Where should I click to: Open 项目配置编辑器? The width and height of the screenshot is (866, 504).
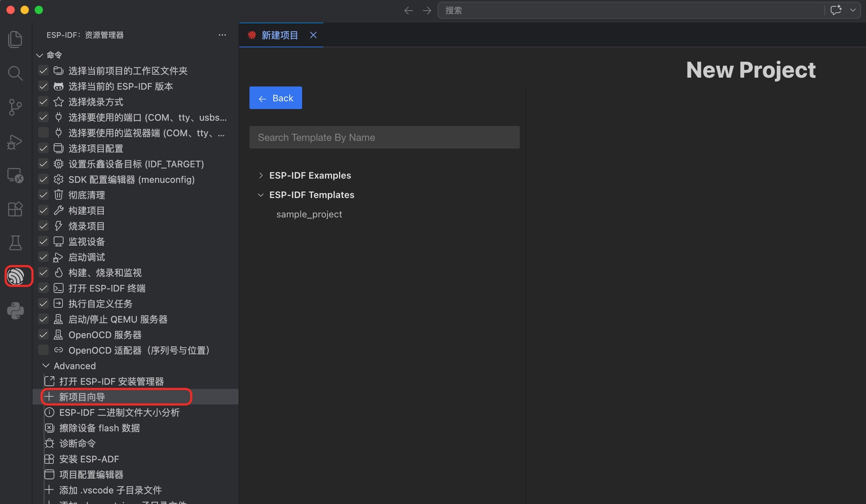click(x=91, y=474)
